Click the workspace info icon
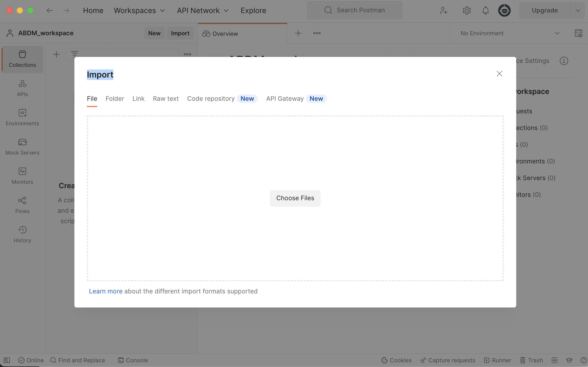The image size is (588, 367). pos(564,61)
